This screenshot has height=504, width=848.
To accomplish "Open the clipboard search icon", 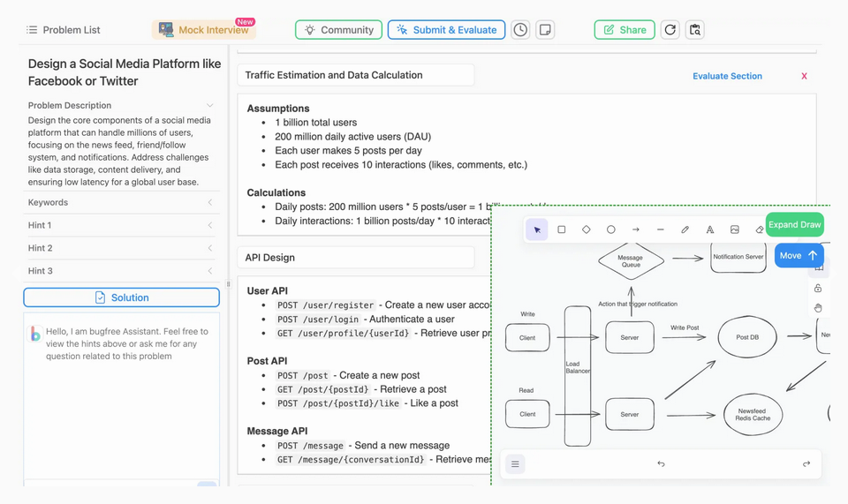I will 695,30.
